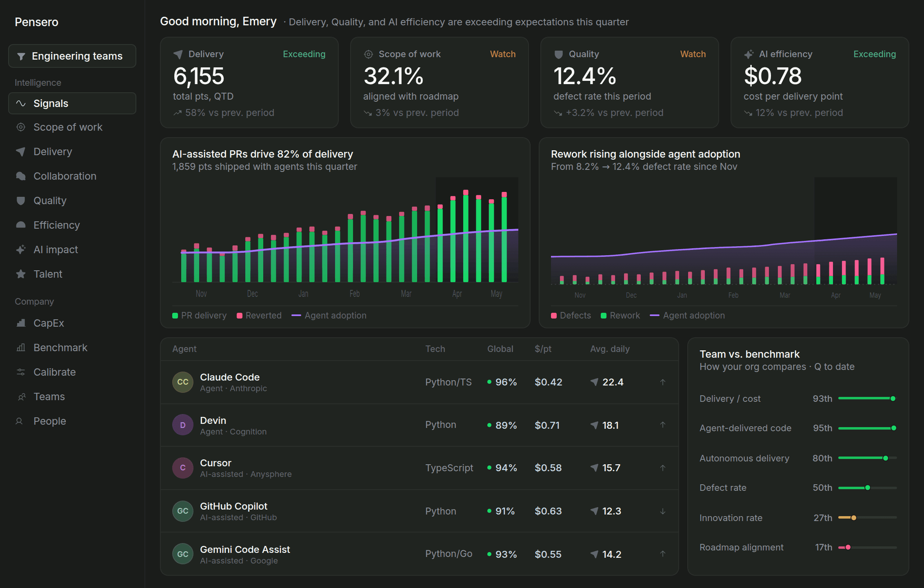Click the Efficiency gauge icon
This screenshot has height=588, width=924.
(x=21, y=225)
